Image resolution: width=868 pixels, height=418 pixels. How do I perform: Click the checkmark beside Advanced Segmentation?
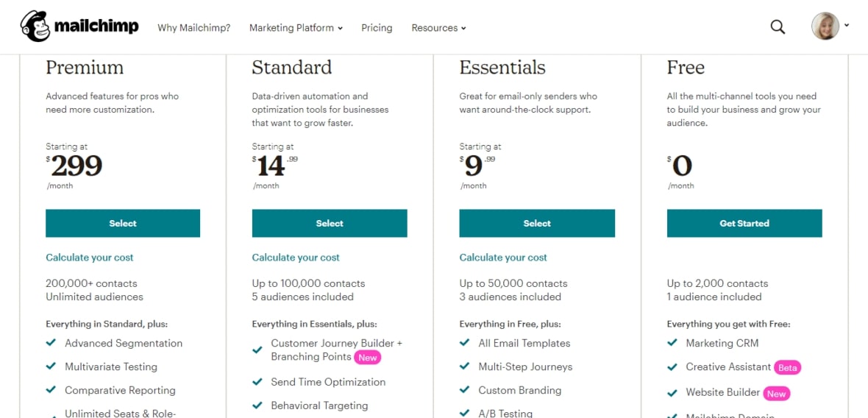[x=51, y=343]
